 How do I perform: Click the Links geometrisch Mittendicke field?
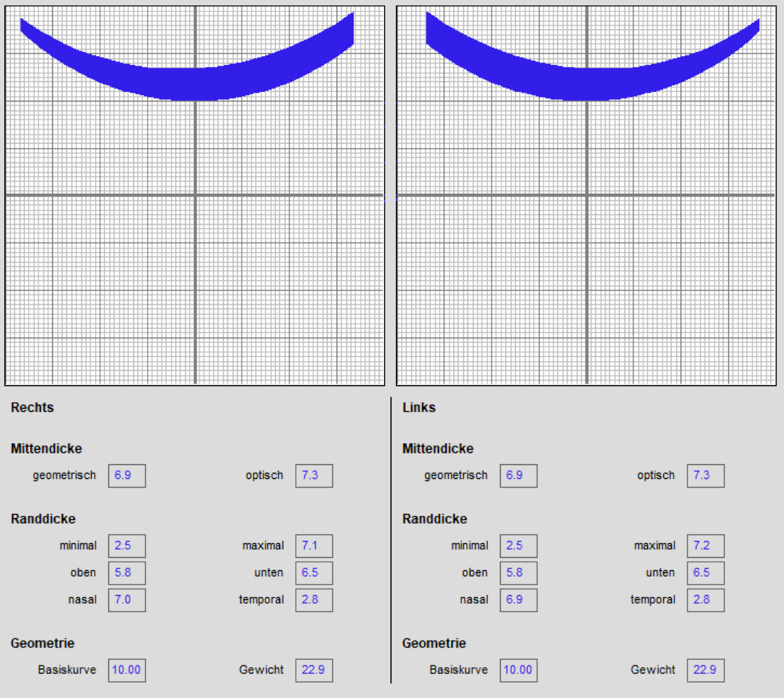(x=518, y=476)
